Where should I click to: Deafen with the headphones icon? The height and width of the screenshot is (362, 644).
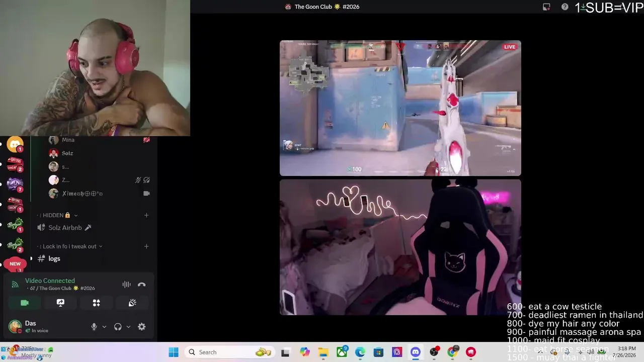[x=118, y=327]
